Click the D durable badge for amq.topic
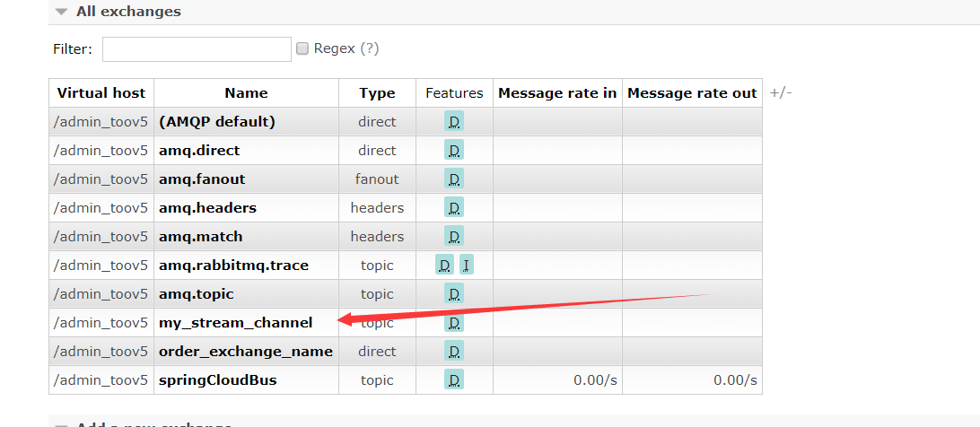This screenshot has height=427, width=980. tap(454, 294)
